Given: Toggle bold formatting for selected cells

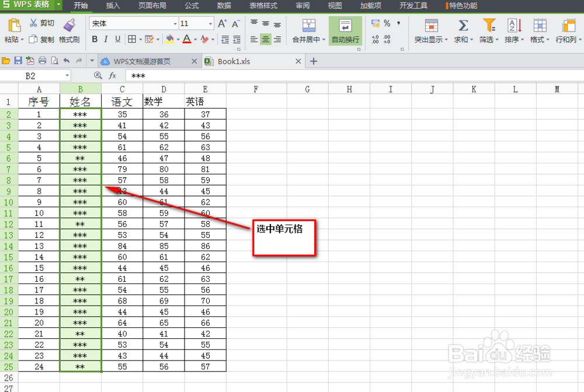Looking at the screenshot, I should tap(94, 38).
